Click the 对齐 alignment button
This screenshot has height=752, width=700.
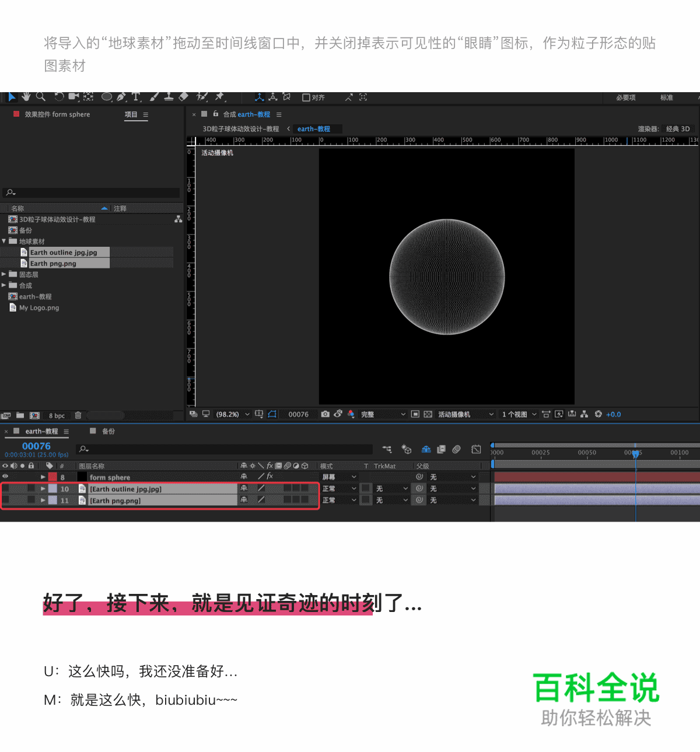coord(314,97)
